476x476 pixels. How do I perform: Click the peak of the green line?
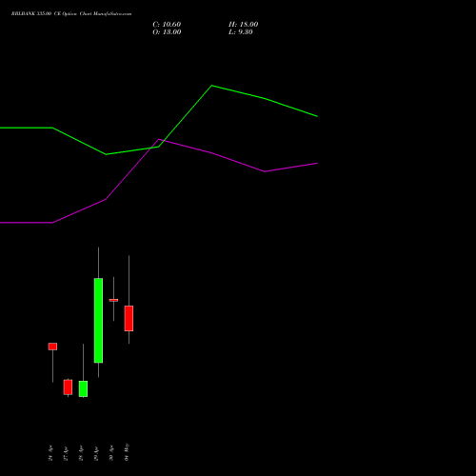click(x=212, y=86)
